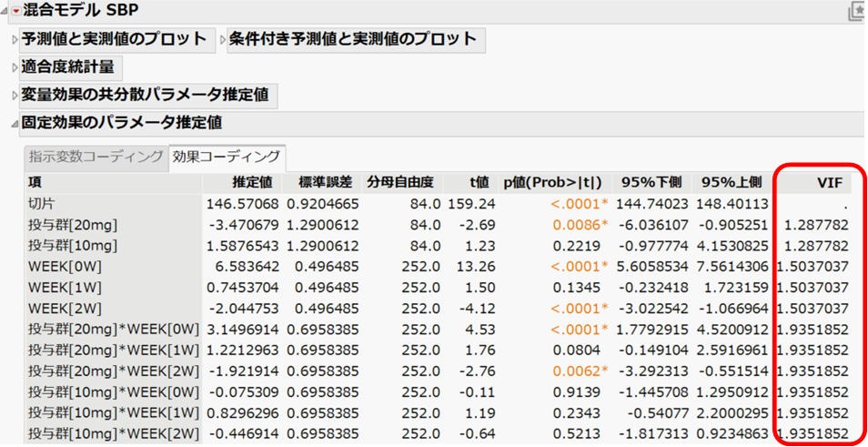Open the red triangle menu for 混合モデル SBP

pos(16,11)
